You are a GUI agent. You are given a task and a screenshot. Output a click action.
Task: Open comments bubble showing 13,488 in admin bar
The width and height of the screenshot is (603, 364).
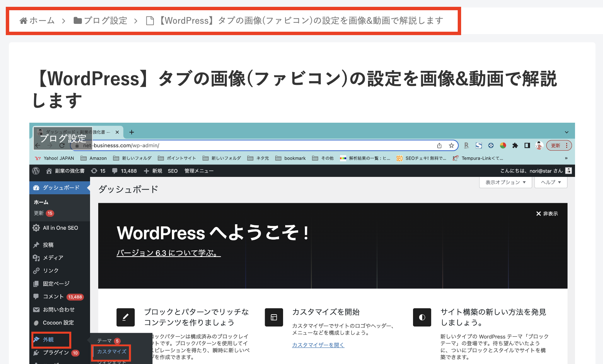(x=124, y=171)
